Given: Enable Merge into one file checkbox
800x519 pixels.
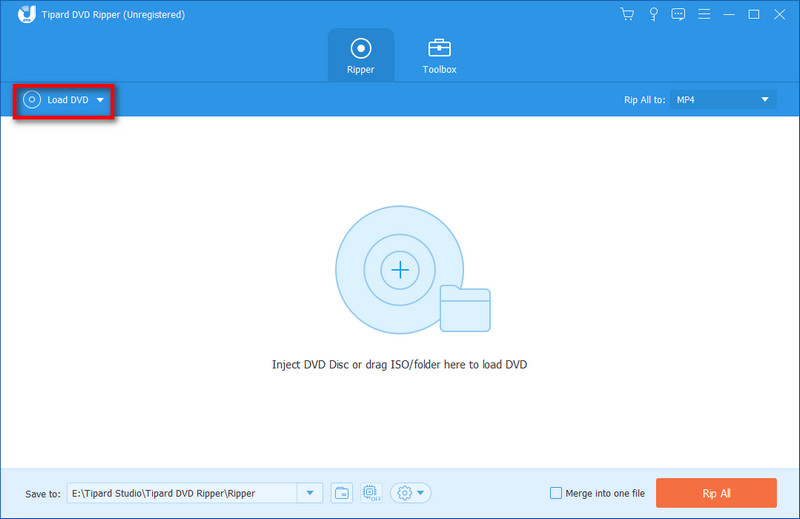Looking at the screenshot, I should click(556, 493).
